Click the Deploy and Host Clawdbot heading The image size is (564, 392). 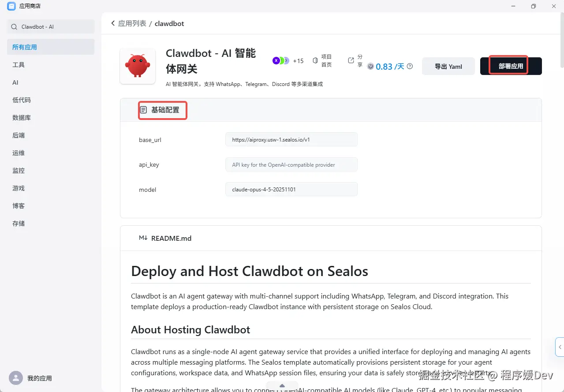[250, 271]
